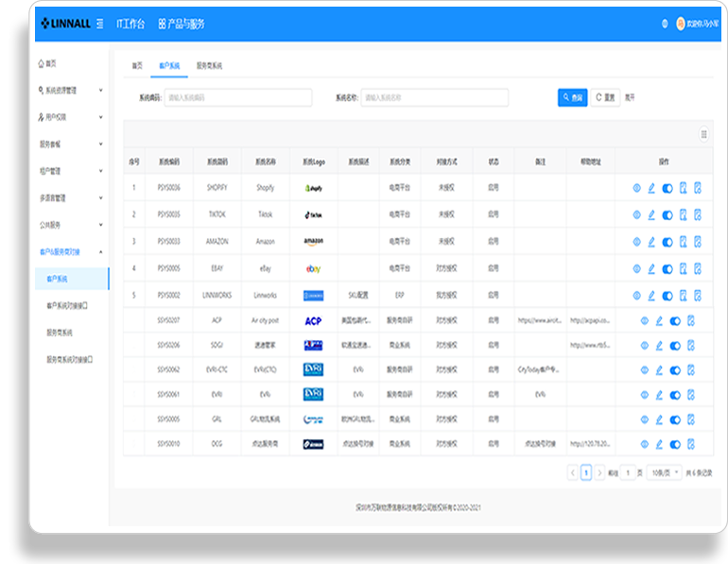The image size is (728, 564).
Task: Click 展开 to expand the search filters
Action: (x=630, y=98)
